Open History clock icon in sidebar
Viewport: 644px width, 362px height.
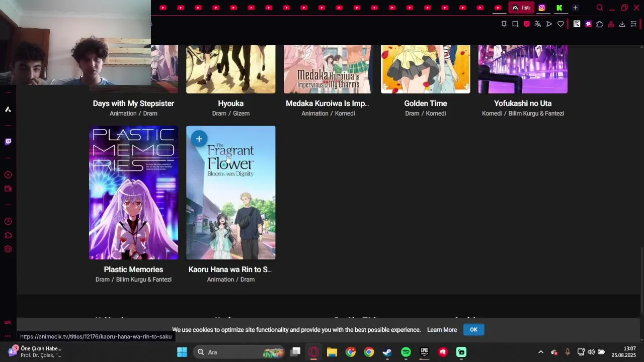[8, 222]
